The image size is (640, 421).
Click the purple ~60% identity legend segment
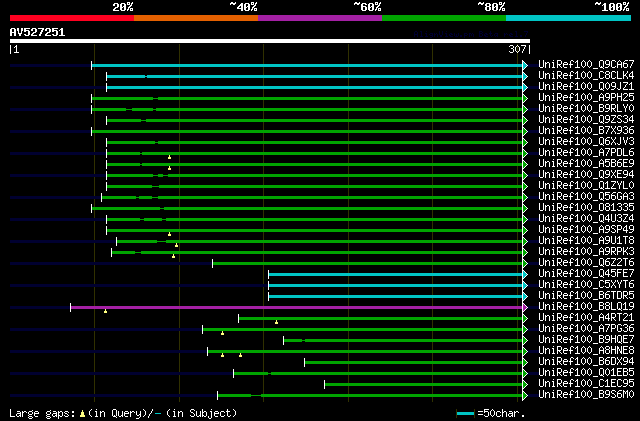[320, 18]
